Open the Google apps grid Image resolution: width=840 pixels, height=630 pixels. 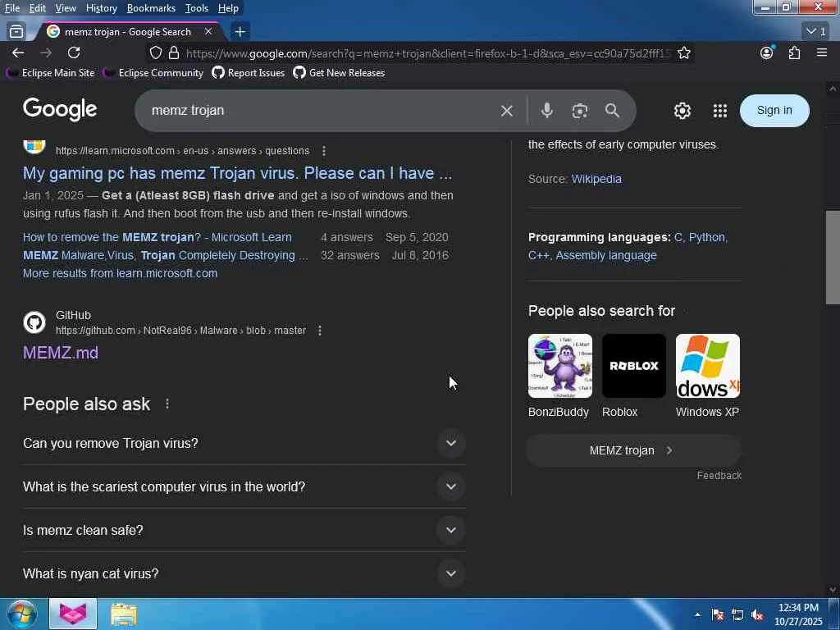tap(720, 111)
